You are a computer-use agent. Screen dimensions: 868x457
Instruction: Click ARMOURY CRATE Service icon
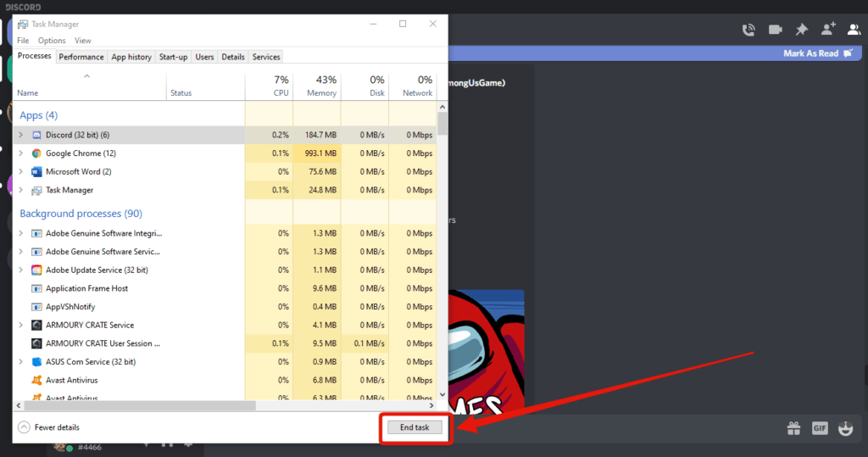pos(36,326)
